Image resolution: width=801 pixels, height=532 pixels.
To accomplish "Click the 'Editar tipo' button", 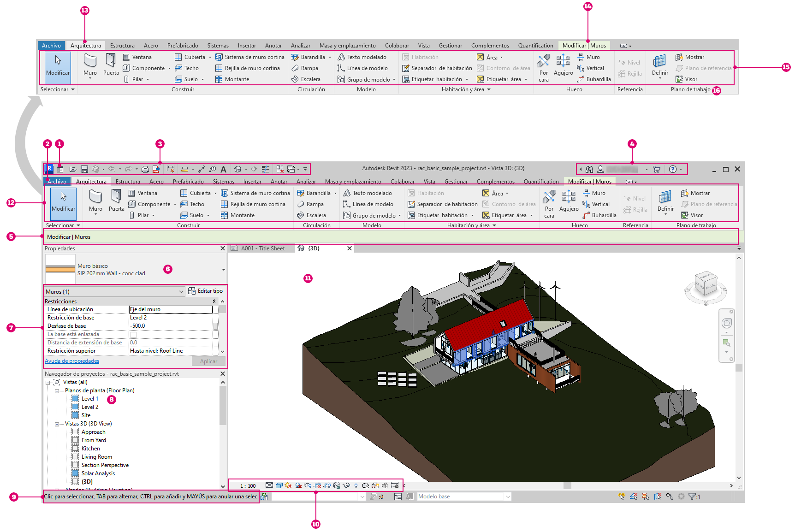I will click(206, 291).
